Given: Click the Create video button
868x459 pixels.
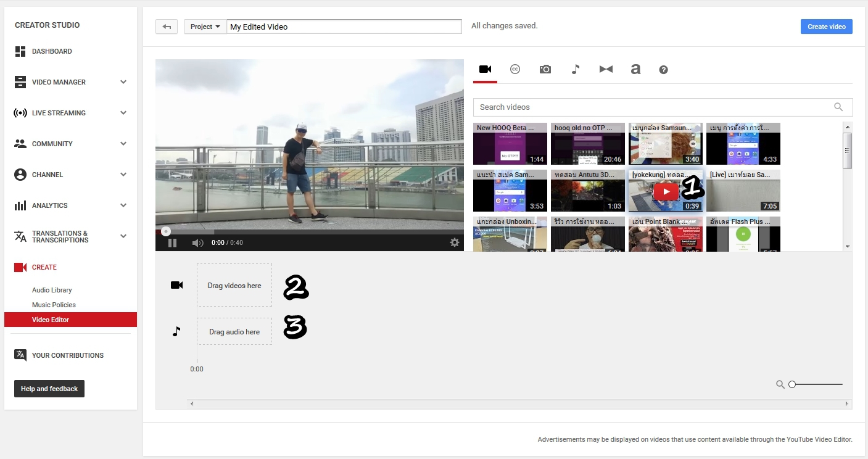Looking at the screenshot, I should click(x=827, y=27).
